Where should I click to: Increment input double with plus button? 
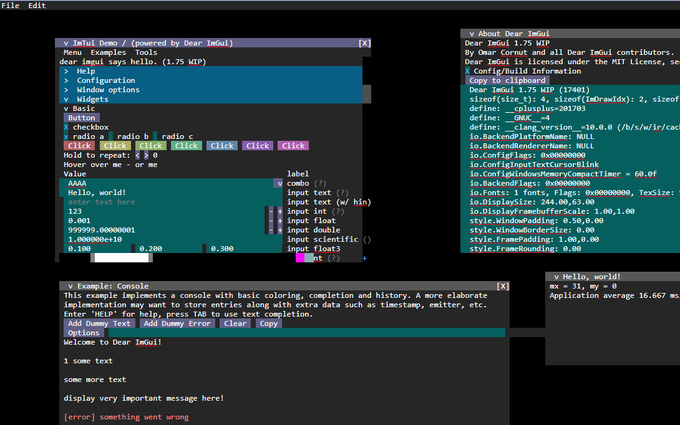pos(280,230)
